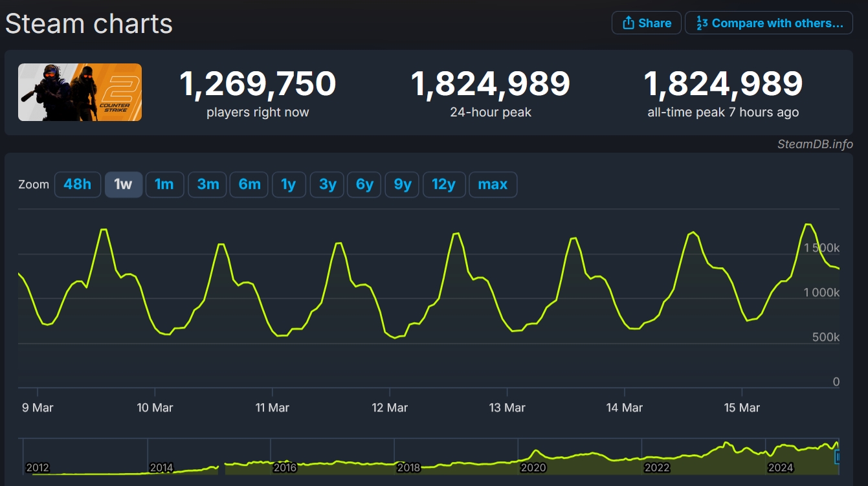Click the Counter-Strike 2 game thumbnail
This screenshot has height=486, width=868.
click(x=80, y=92)
